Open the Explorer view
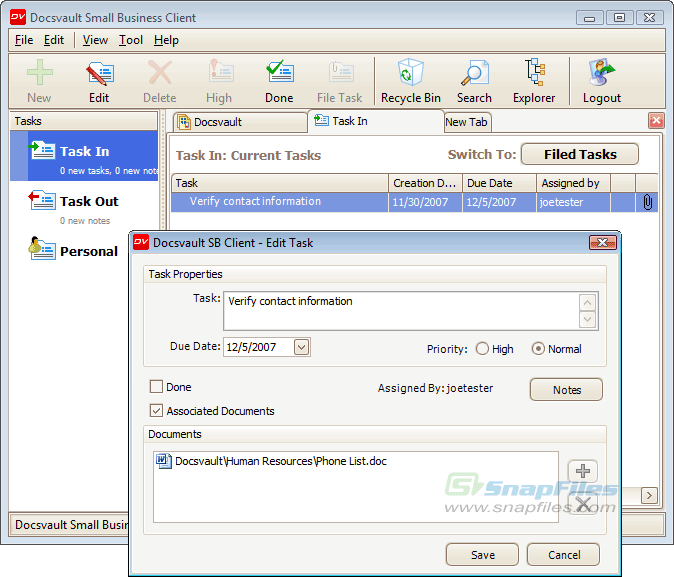 534,81
